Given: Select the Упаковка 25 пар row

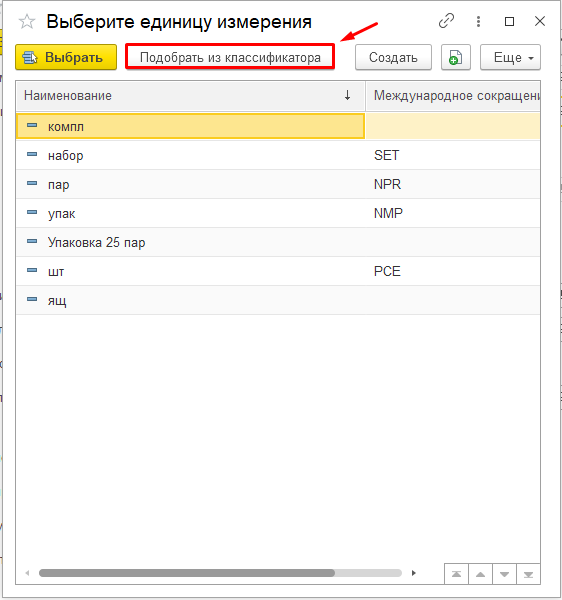Looking at the screenshot, I should click(278, 242).
